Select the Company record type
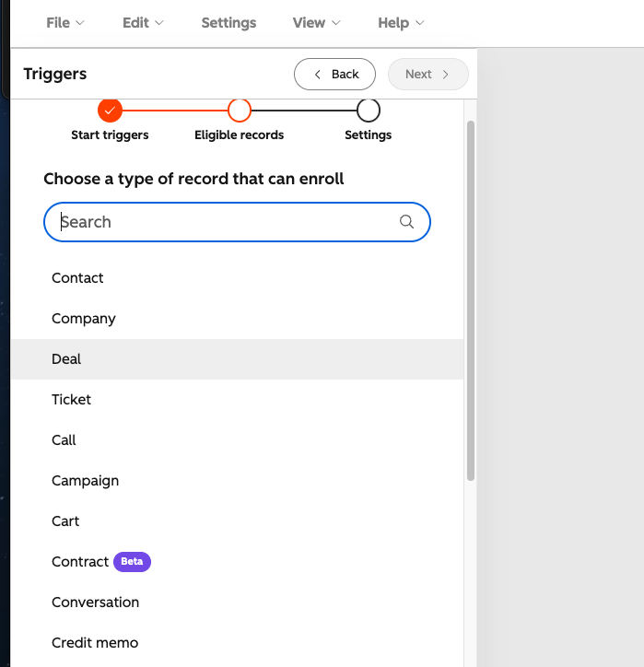 point(237,319)
